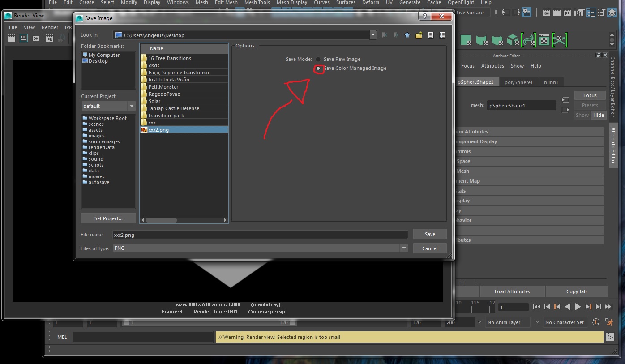Image resolution: width=625 pixels, height=364 pixels.
Task: Click the Save button
Action: (x=430, y=234)
